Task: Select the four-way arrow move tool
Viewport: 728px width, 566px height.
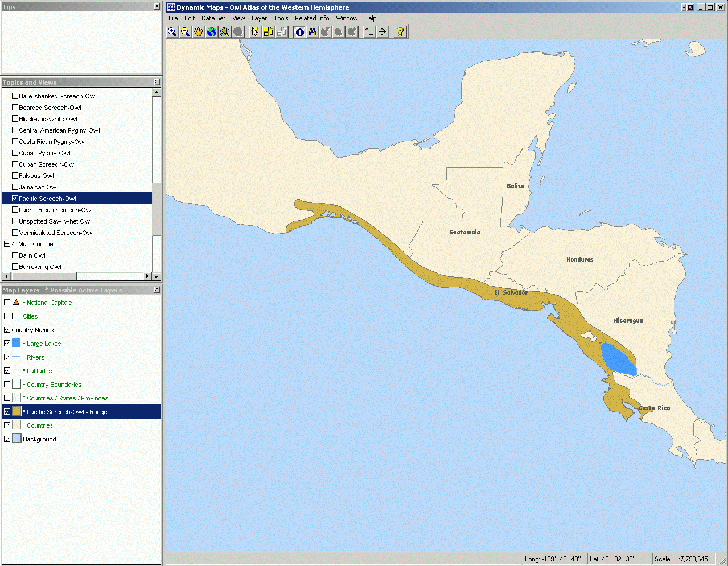Action: pos(382,32)
